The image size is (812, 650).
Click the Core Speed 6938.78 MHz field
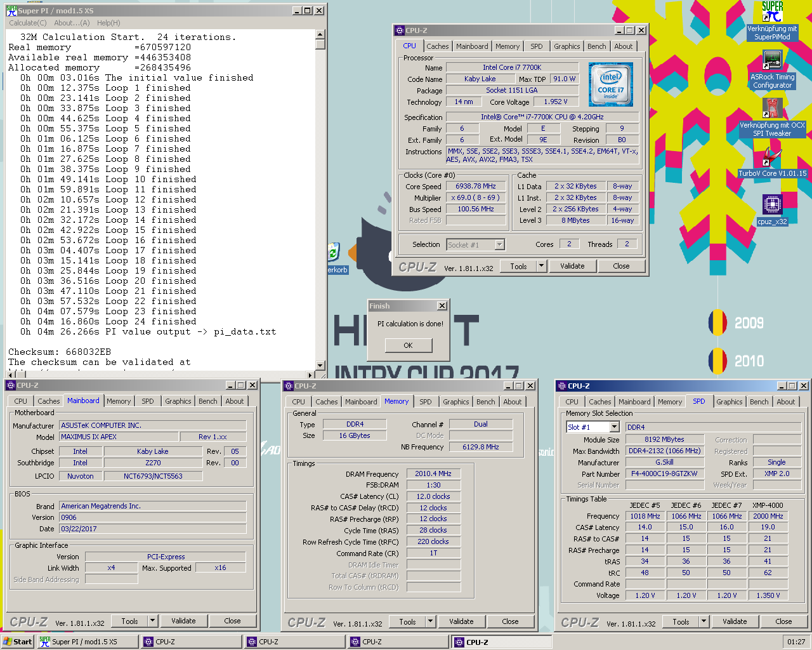coord(476,186)
